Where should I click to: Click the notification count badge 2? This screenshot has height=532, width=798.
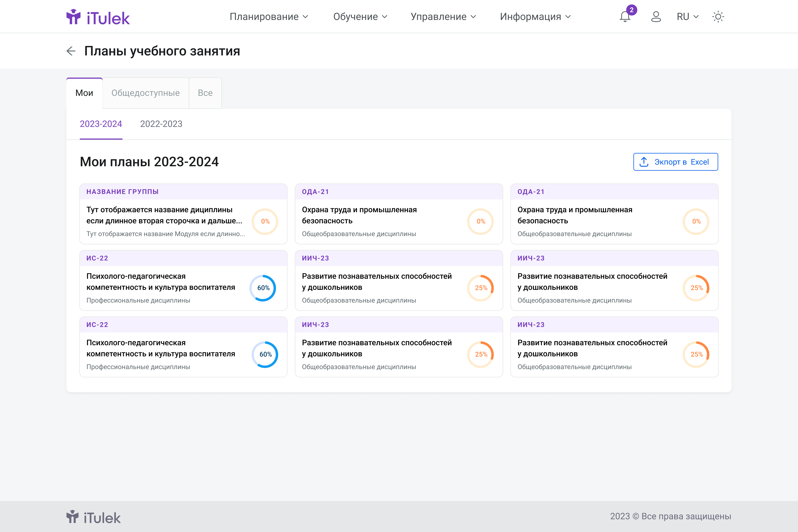pos(631,10)
